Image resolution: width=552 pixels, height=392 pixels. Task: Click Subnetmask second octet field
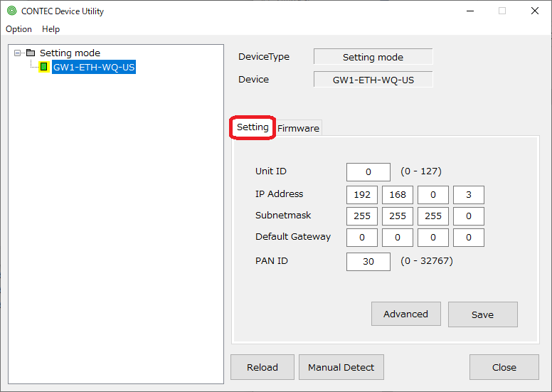[x=398, y=216]
